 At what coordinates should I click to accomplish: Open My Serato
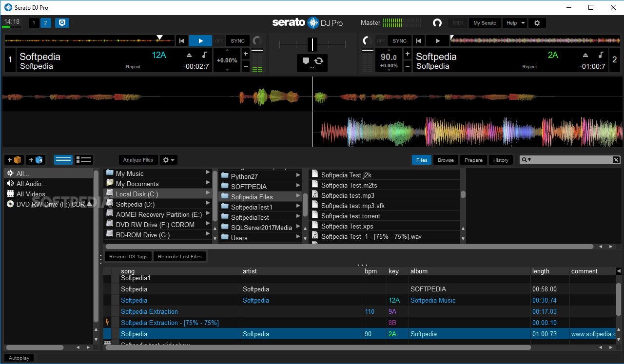485,23
